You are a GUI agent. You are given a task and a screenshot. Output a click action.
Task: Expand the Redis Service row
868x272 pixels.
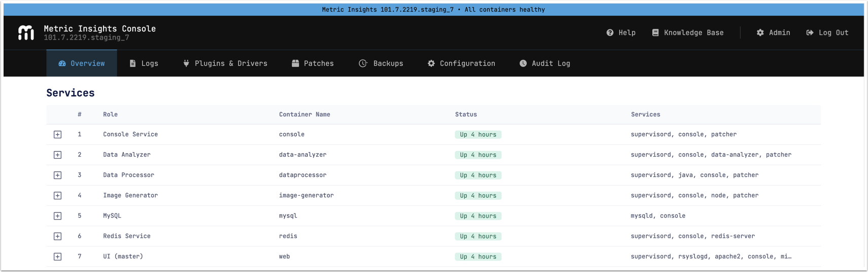click(57, 236)
